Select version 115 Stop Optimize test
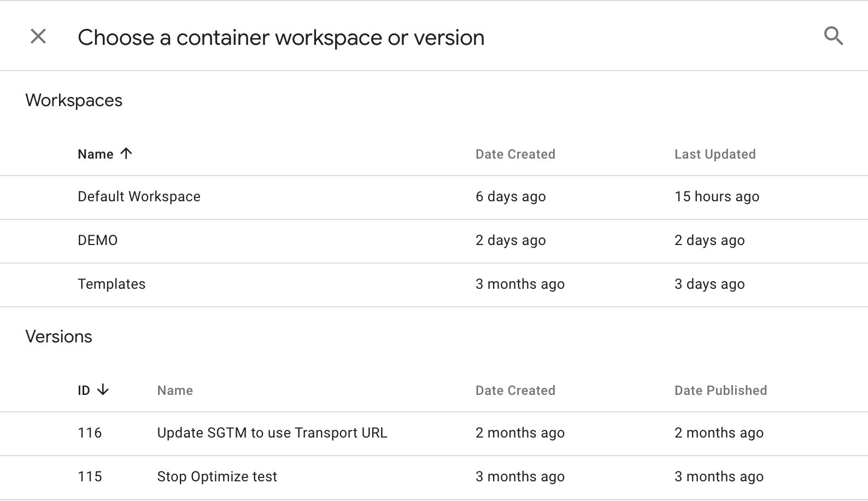Viewport: 868px width, 501px height. coord(434,477)
